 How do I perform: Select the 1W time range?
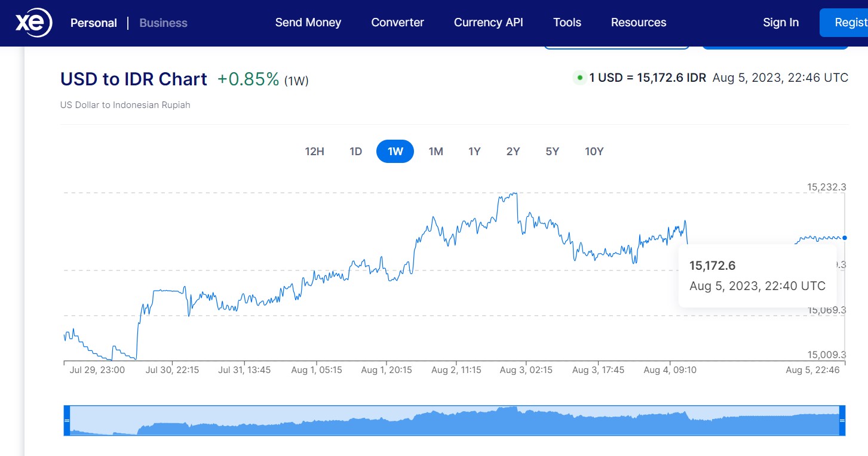click(395, 152)
